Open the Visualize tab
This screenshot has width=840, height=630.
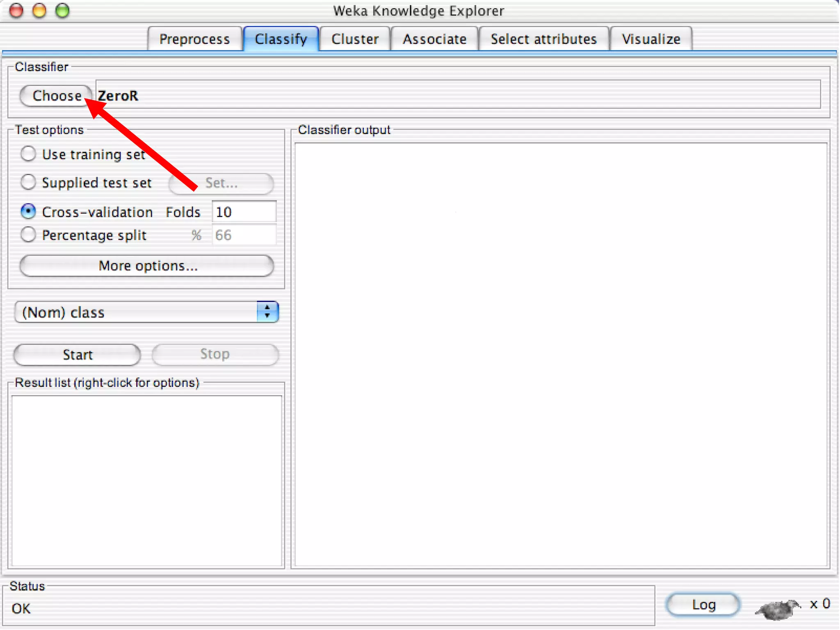(651, 39)
